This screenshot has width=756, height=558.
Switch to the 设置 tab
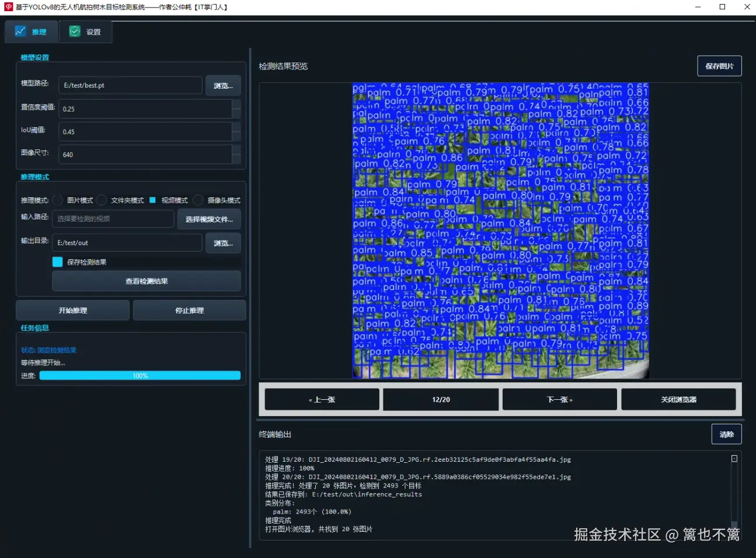pyautogui.click(x=85, y=32)
